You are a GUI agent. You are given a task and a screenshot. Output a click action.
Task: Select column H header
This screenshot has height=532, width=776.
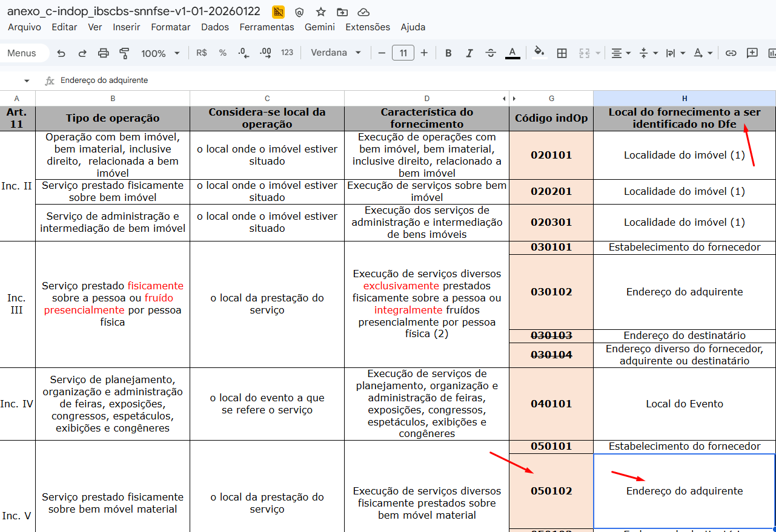tap(685, 99)
